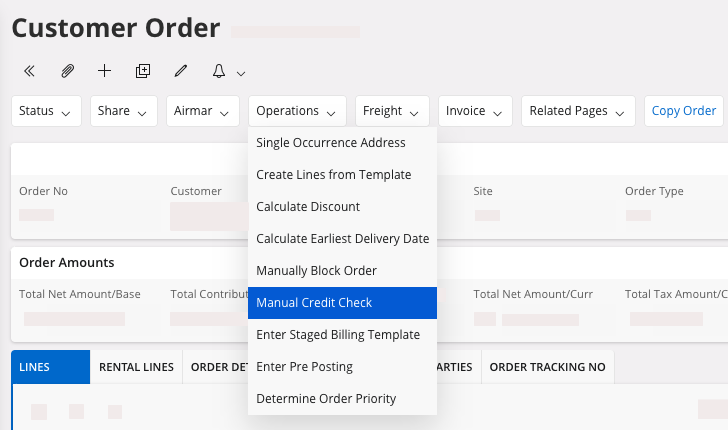Click the notification bell icon
The width and height of the screenshot is (728, 430).
(219, 71)
